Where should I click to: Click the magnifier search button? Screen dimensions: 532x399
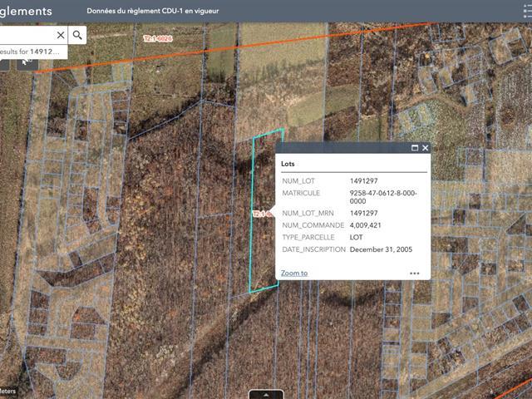click(x=77, y=35)
